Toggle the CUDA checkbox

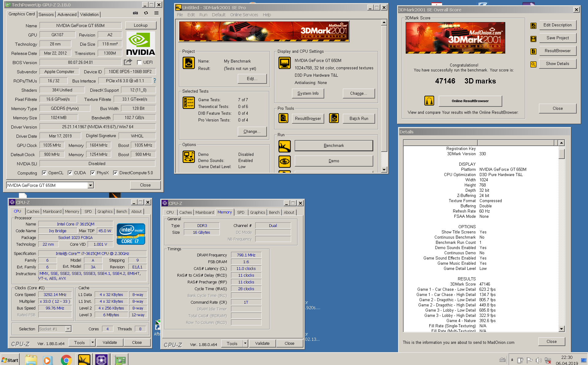pyautogui.click(x=70, y=173)
